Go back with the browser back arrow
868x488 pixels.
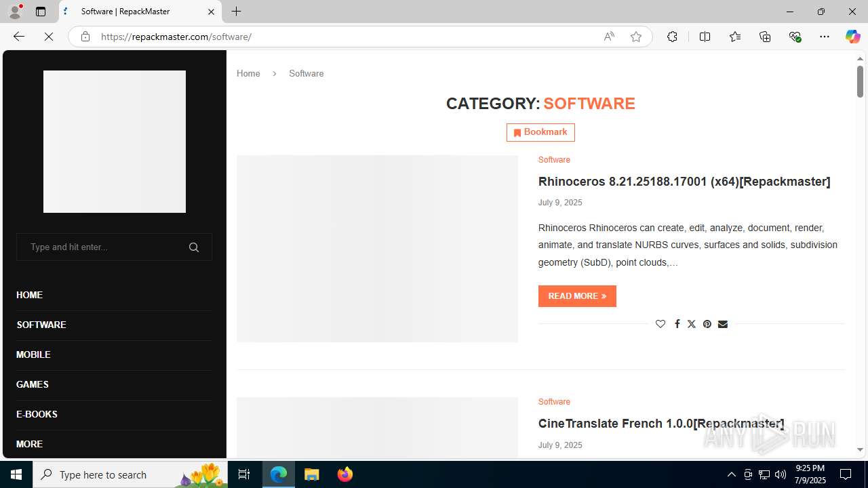click(x=19, y=37)
